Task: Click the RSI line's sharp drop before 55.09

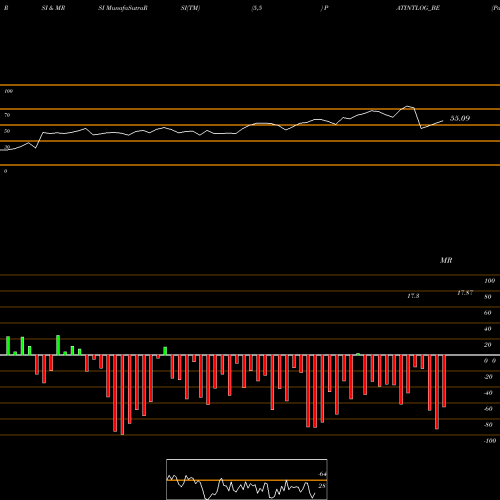Action: (418, 118)
